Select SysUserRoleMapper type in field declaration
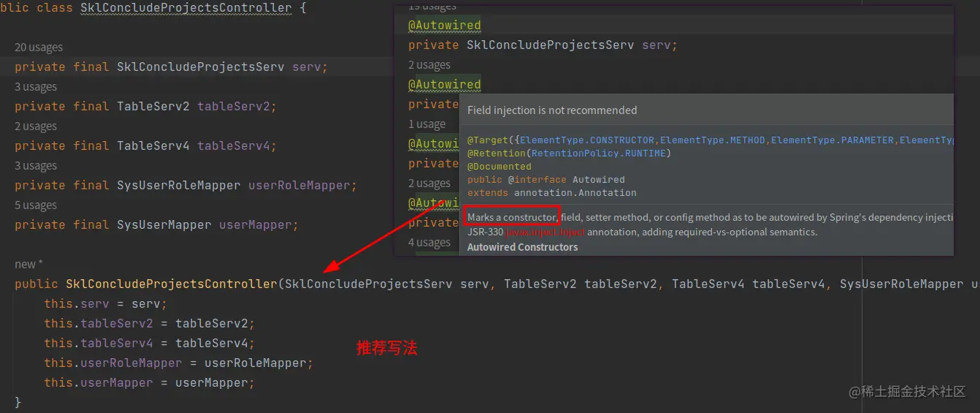980x413 pixels. point(178,186)
